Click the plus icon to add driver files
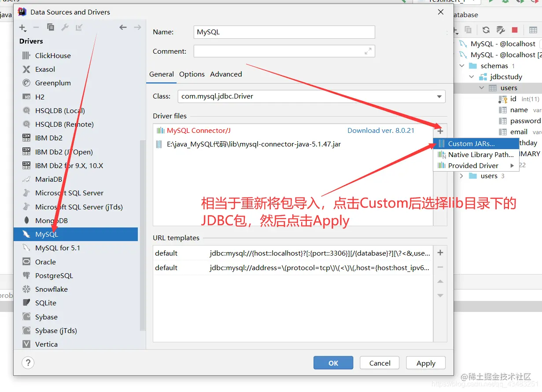 coord(440,131)
